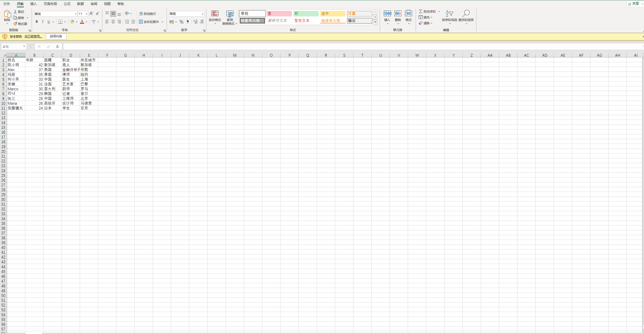Expand the merge and center dropdown arrow
Screen dimensions: 644x334
coord(162,22)
